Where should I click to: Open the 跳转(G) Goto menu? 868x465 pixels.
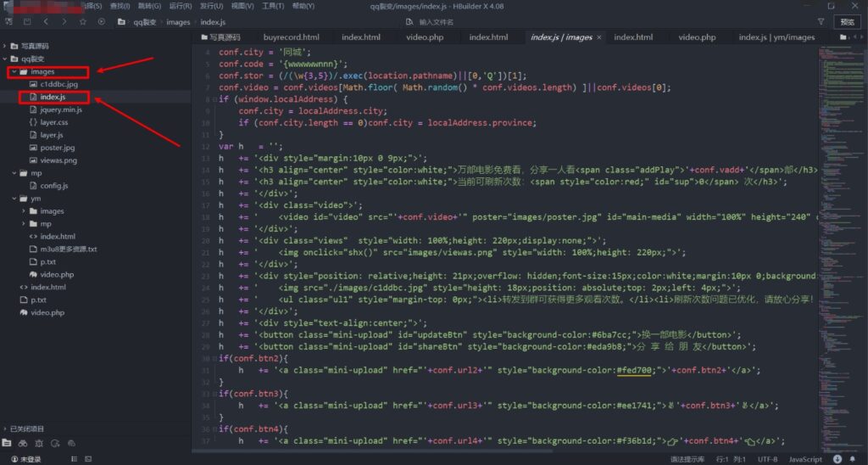tap(149, 6)
